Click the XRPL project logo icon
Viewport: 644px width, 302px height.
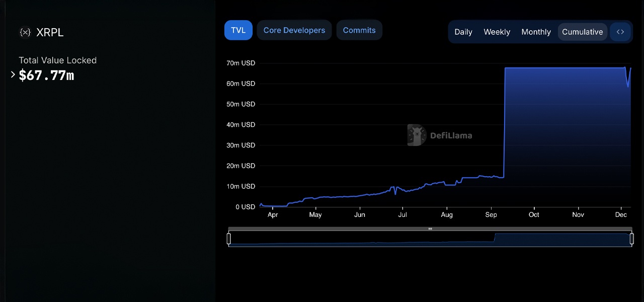[x=25, y=32]
